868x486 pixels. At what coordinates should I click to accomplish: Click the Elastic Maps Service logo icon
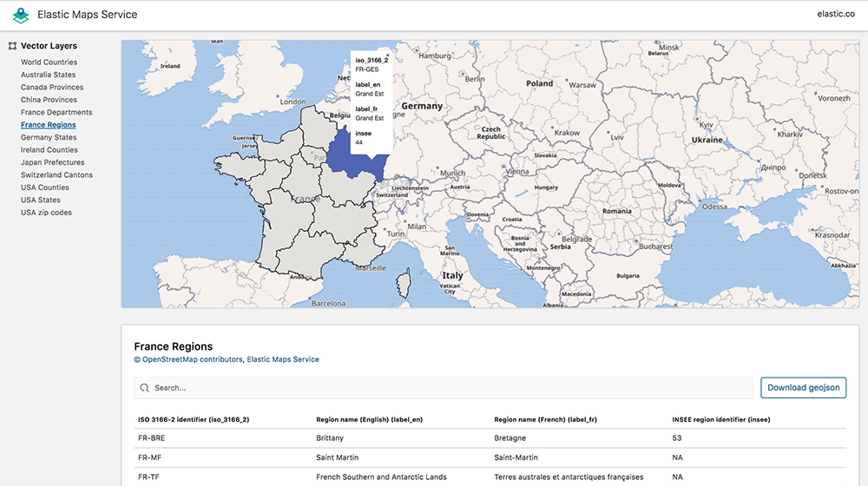point(21,15)
